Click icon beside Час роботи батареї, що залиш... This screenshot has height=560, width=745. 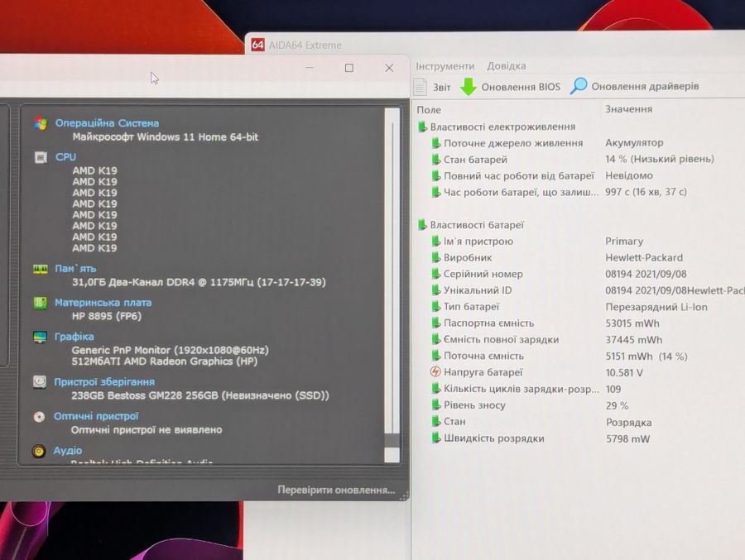pyautogui.click(x=435, y=192)
